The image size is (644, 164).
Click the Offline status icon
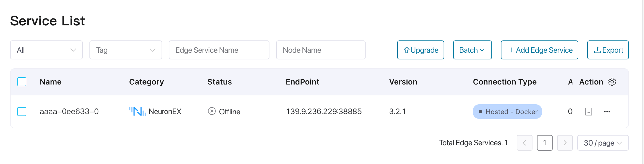pos(212,111)
